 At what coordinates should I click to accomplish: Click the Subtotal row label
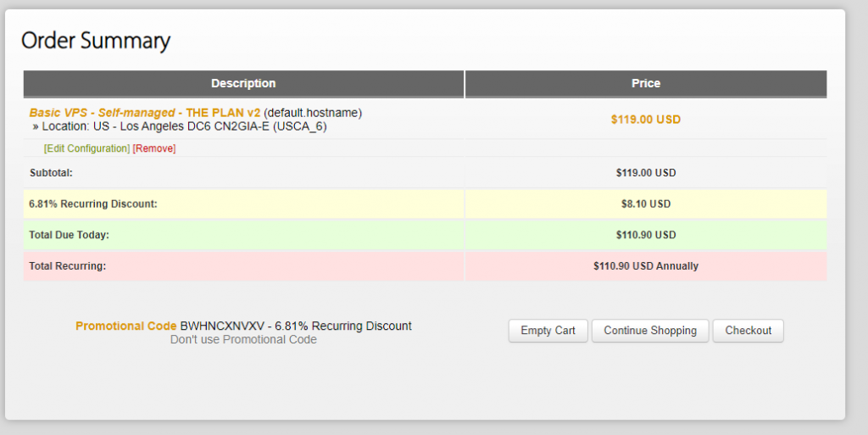click(x=51, y=173)
